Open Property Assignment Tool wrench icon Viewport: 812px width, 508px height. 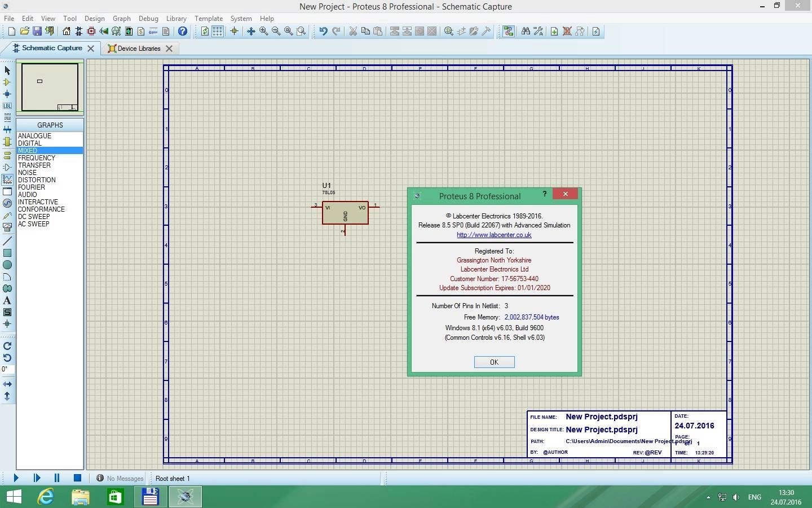539,31
